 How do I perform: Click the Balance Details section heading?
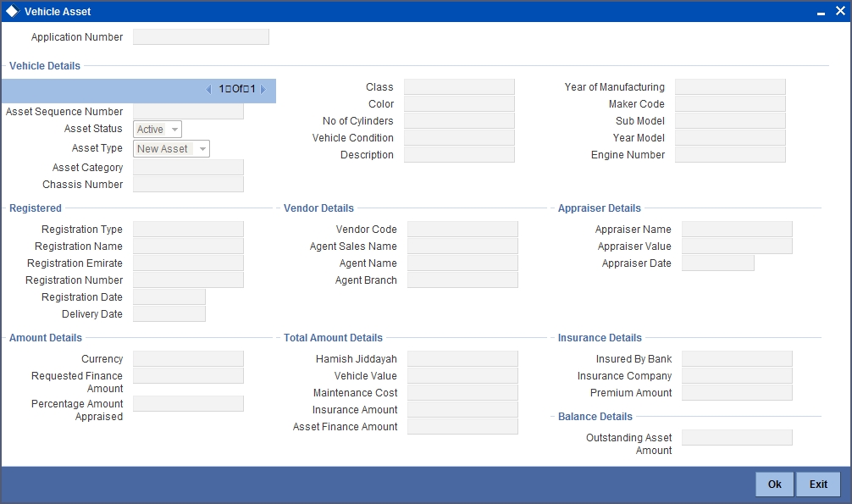[x=595, y=417]
